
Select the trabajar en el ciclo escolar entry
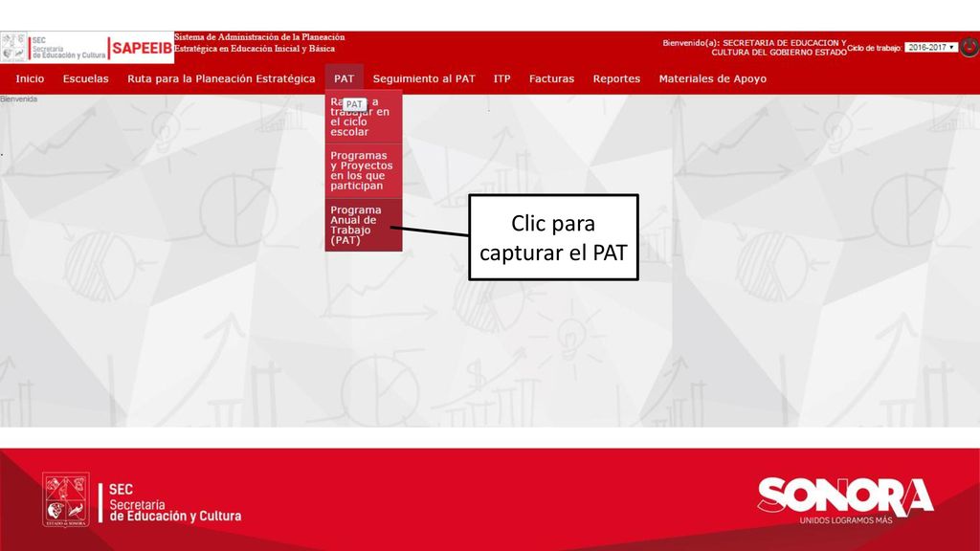click(x=363, y=117)
